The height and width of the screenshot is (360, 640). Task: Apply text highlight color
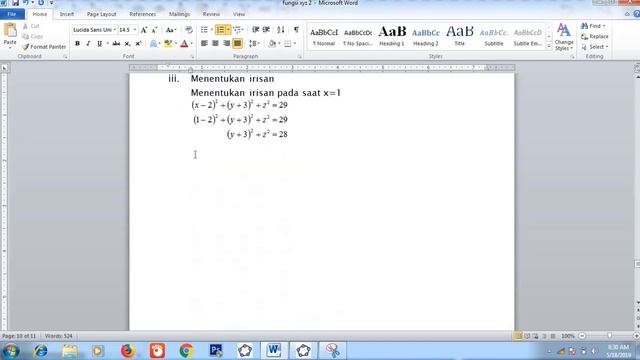click(168, 43)
